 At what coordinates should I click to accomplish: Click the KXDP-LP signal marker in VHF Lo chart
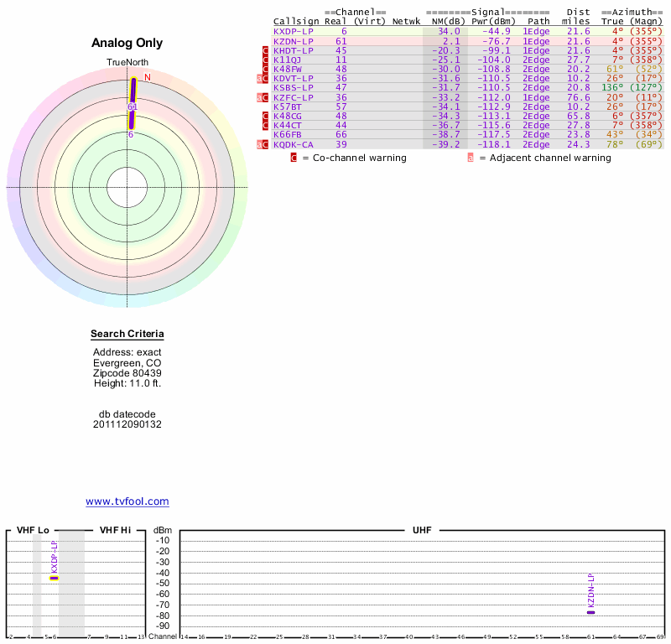pyautogui.click(x=54, y=578)
